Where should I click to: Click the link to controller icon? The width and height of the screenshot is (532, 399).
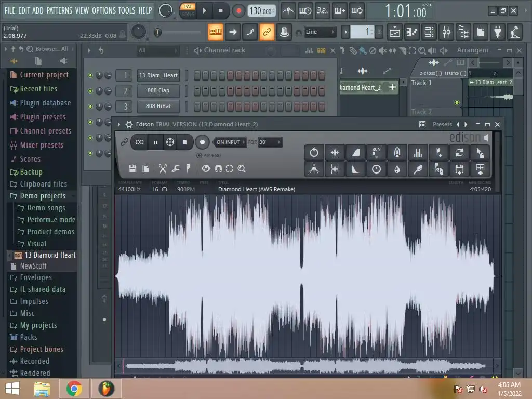coord(267,32)
